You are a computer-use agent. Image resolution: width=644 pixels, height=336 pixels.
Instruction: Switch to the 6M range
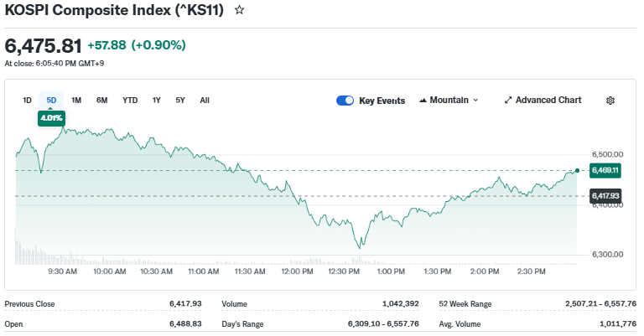101,100
